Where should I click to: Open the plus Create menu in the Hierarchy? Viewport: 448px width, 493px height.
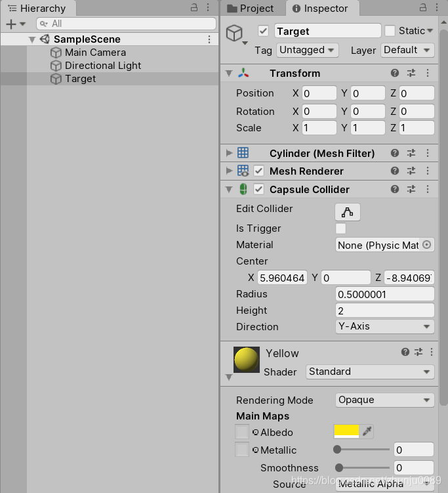[15, 24]
